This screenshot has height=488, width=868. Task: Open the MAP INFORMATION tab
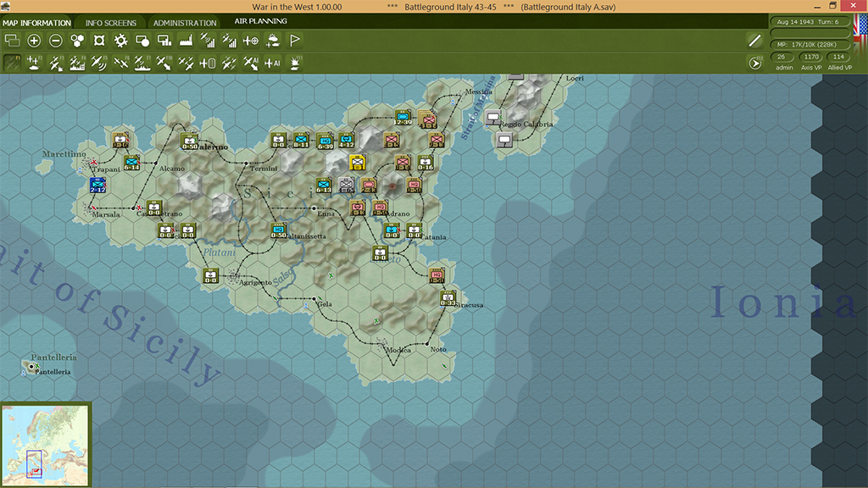(x=36, y=23)
